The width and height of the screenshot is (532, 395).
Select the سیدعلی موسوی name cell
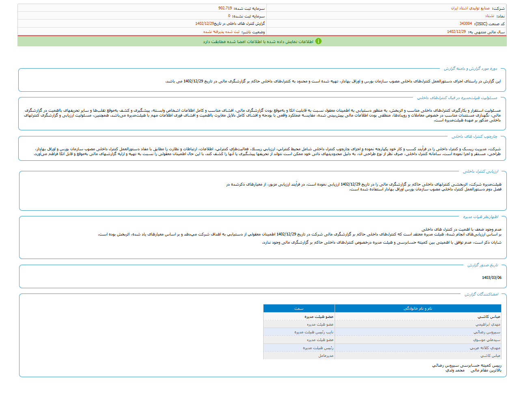pyautogui.click(x=487, y=340)
